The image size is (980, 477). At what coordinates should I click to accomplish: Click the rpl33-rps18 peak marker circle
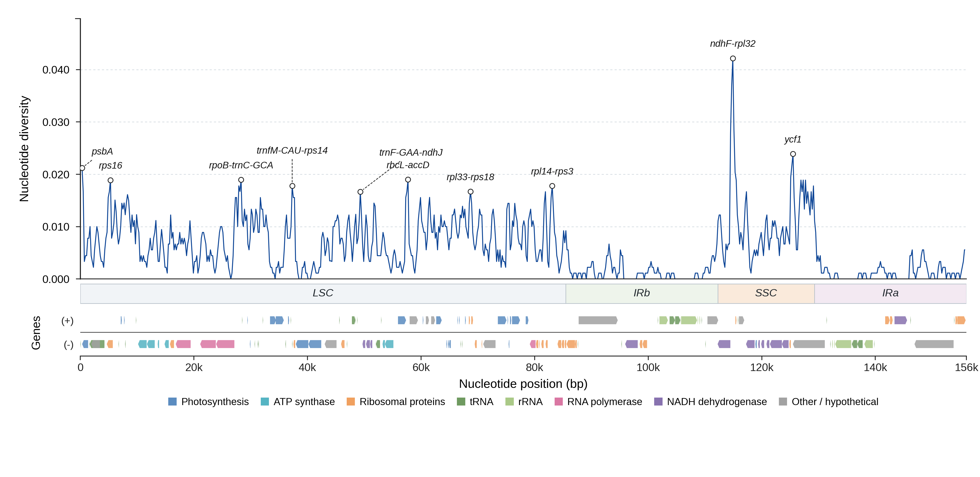(470, 192)
